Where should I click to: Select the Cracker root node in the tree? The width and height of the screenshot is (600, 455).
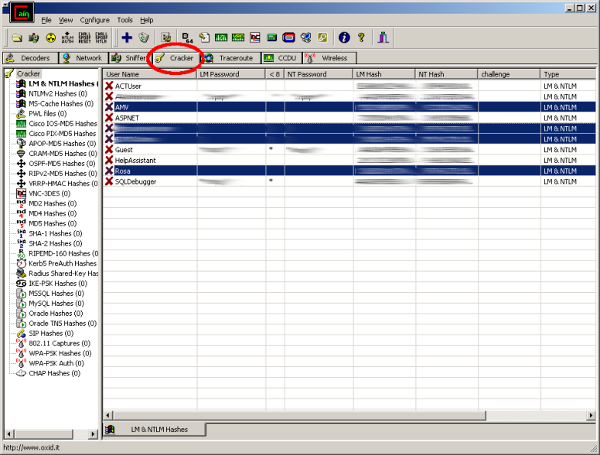click(28, 73)
